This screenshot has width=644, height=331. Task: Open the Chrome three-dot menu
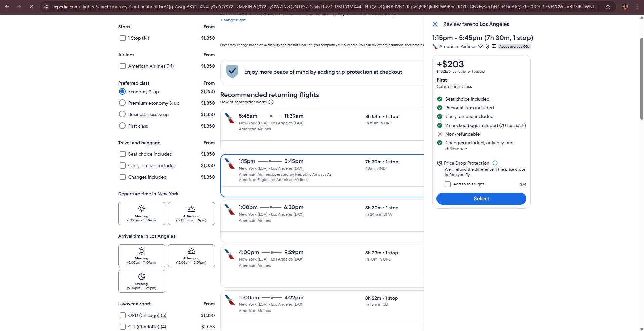click(x=637, y=7)
